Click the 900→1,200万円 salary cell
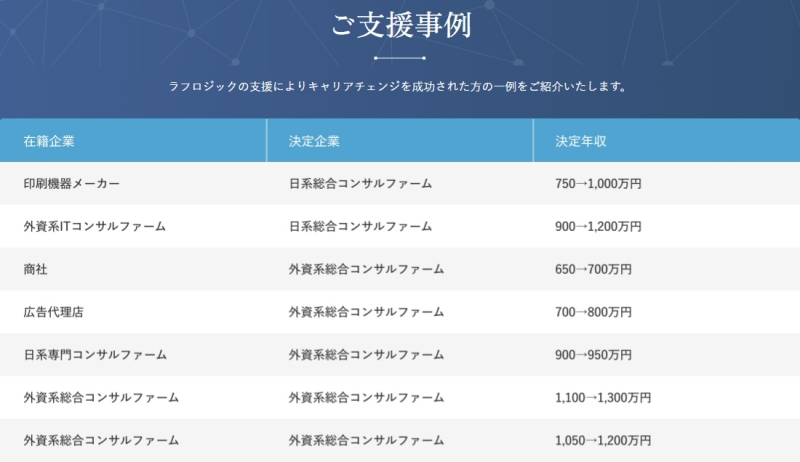The height and width of the screenshot is (462, 800). coord(598,227)
